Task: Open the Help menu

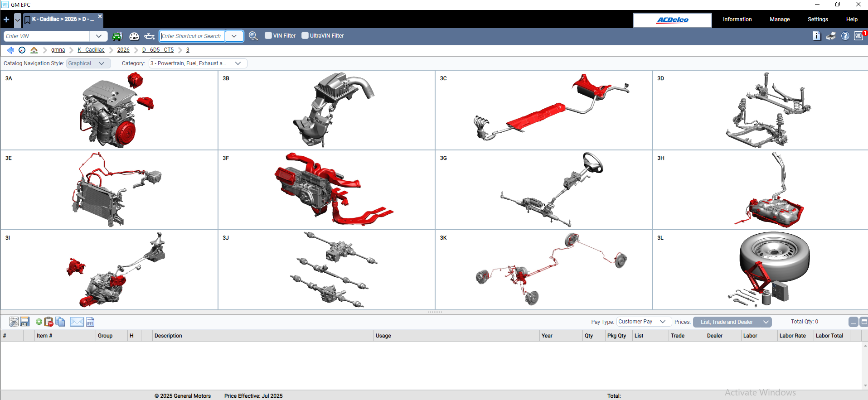Action: pos(852,19)
